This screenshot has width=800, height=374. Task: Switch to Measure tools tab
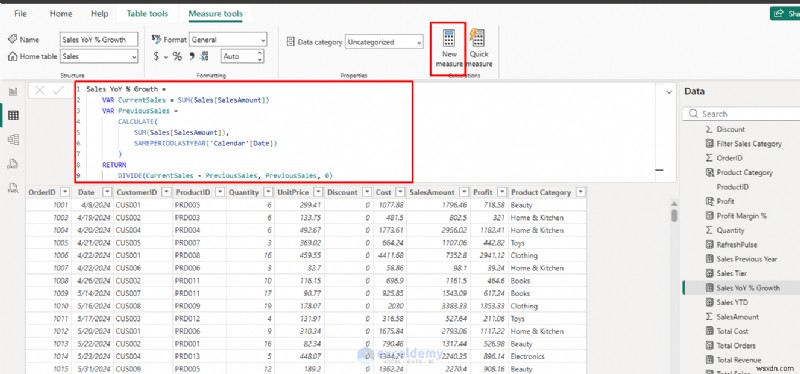(x=215, y=14)
